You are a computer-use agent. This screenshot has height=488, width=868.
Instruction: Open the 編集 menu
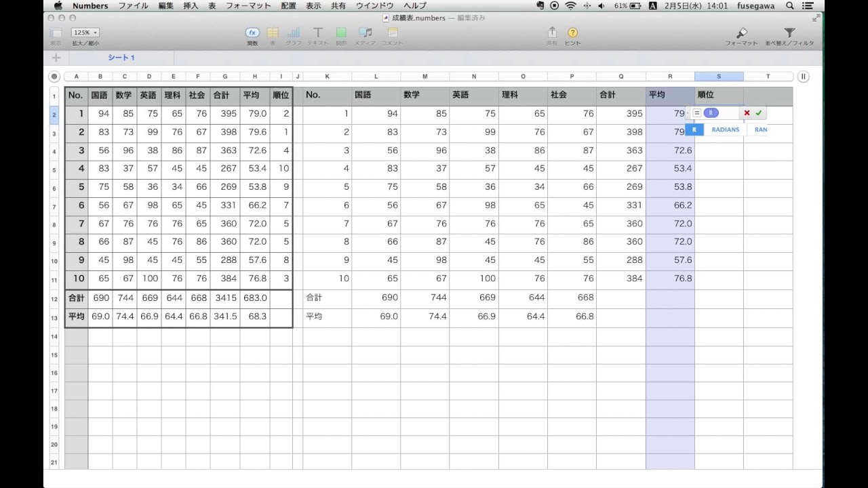pos(165,5)
